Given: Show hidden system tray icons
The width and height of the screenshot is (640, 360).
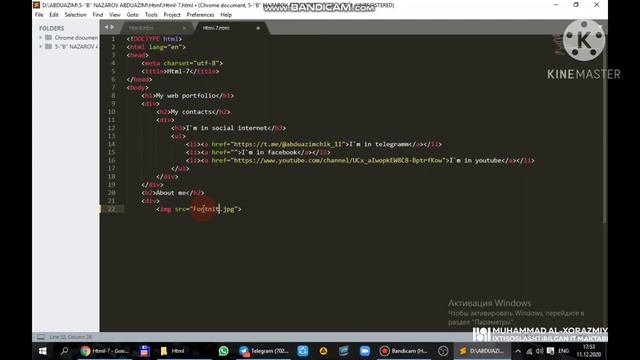Looking at the screenshot, I should point(518,351).
